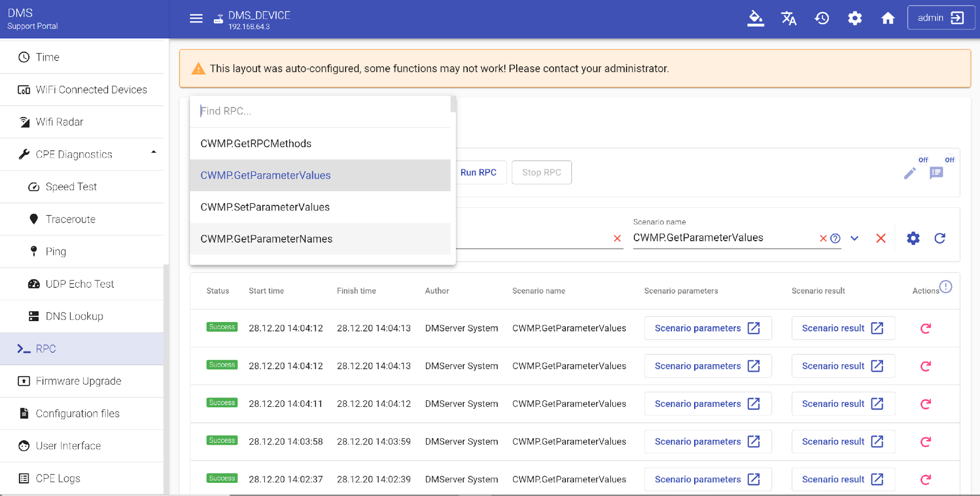
Task: Clear the Scenario name filter field
Action: (x=823, y=238)
